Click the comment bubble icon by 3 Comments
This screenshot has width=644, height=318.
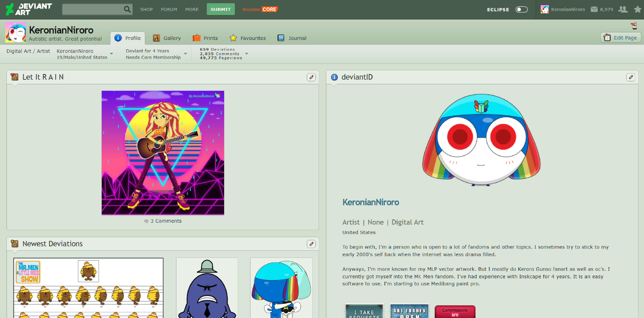pos(146,221)
